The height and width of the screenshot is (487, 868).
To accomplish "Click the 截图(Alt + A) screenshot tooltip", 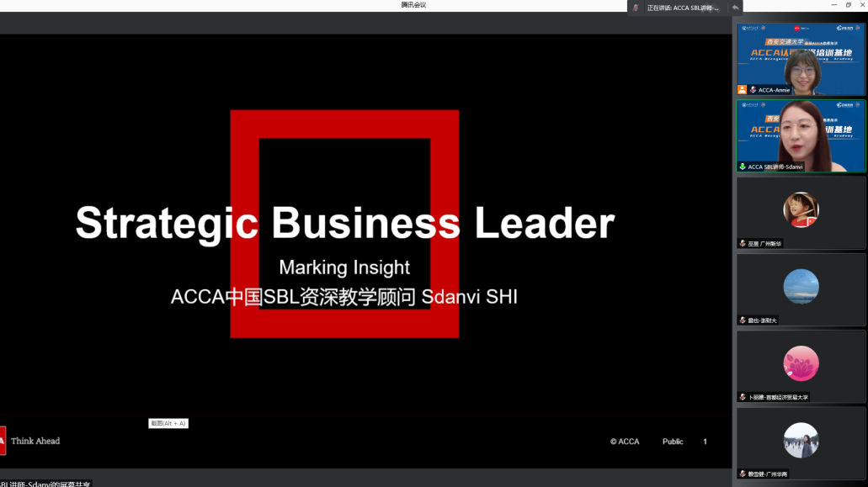I will (x=168, y=423).
